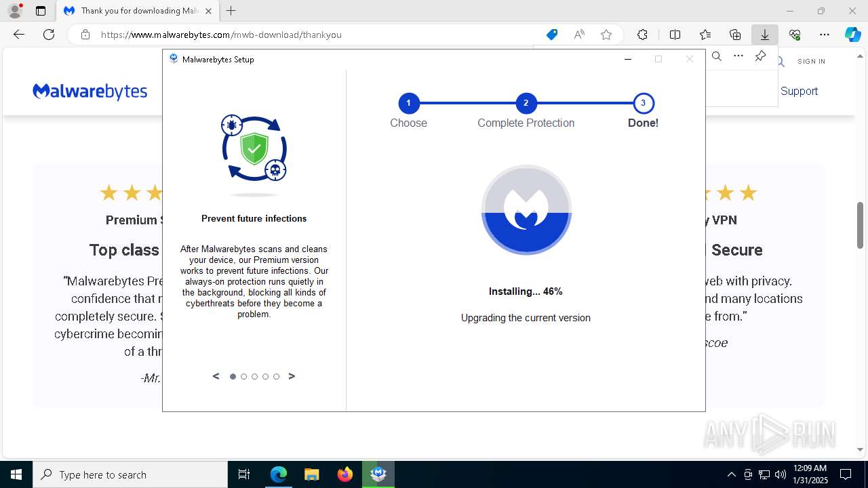Select fifth carousel dot indicator

[x=276, y=376]
